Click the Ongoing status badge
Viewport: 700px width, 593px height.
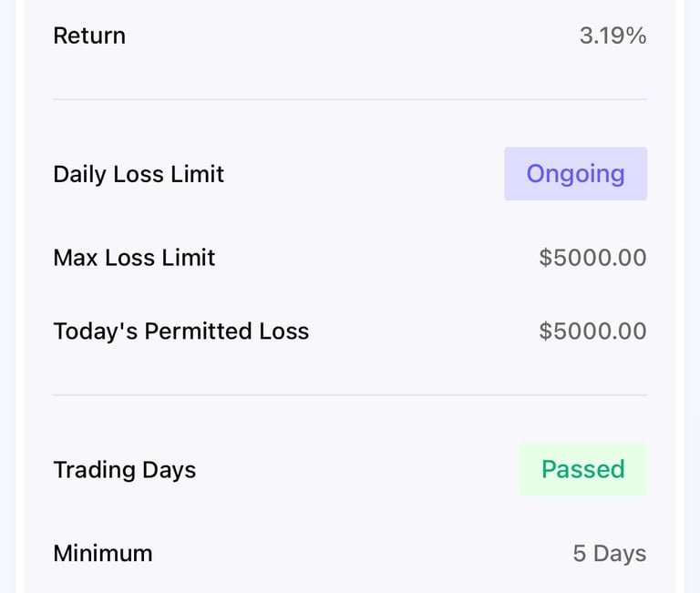(x=575, y=174)
